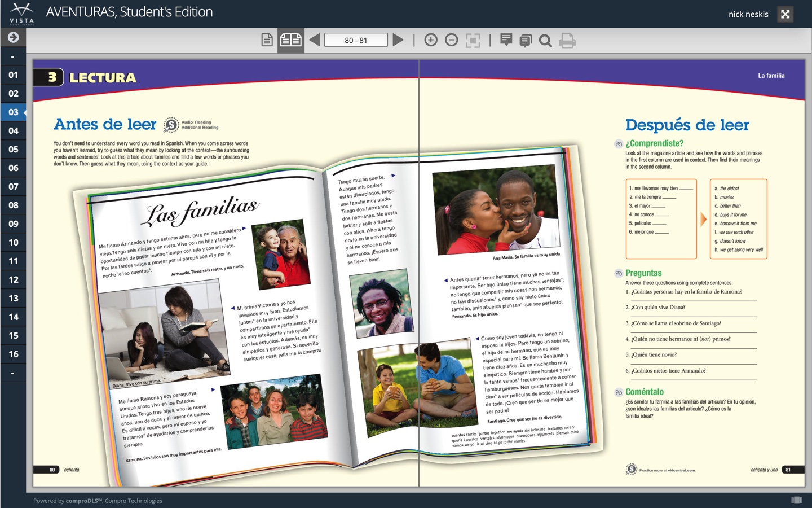Image resolution: width=812 pixels, height=508 pixels.
Task: Select chapter 02 in the sidebar
Action: tap(14, 94)
